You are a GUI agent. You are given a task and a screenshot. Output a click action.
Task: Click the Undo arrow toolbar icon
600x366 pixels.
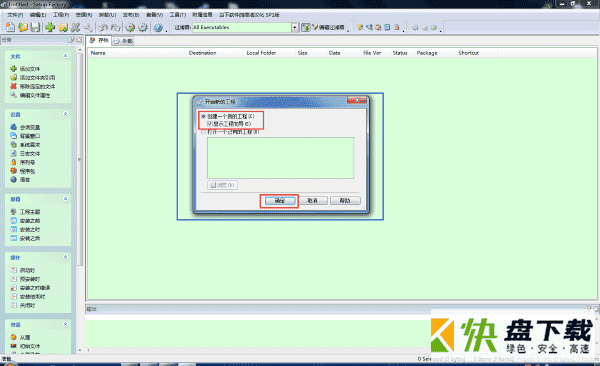(103, 27)
